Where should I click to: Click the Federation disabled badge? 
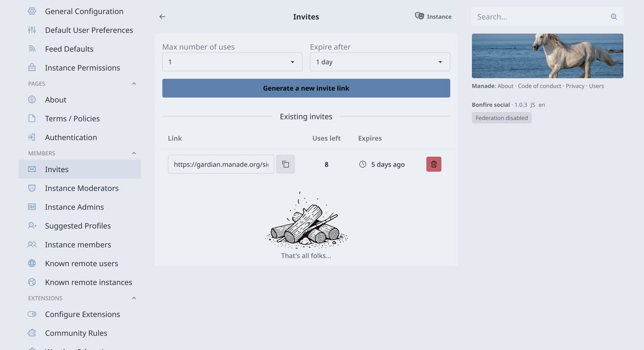(x=501, y=118)
